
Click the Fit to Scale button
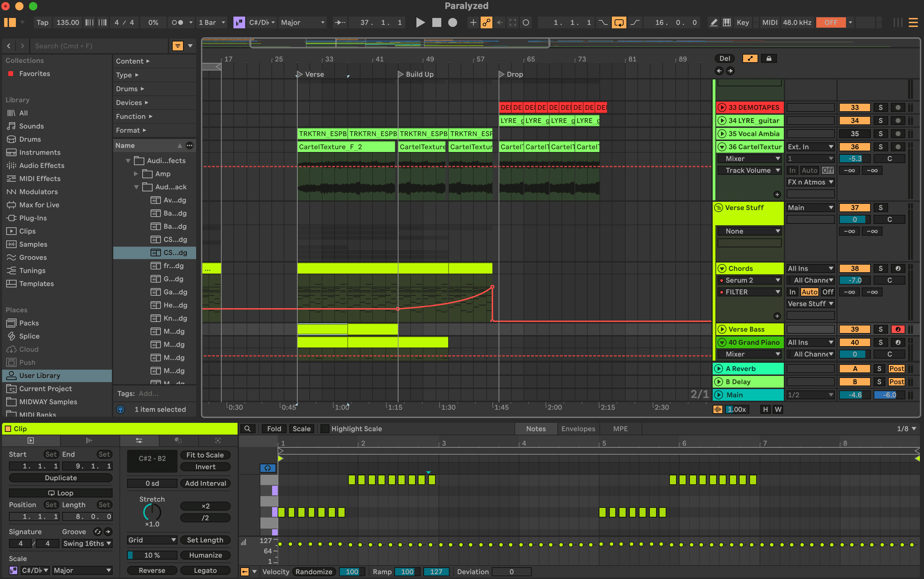point(205,455)
